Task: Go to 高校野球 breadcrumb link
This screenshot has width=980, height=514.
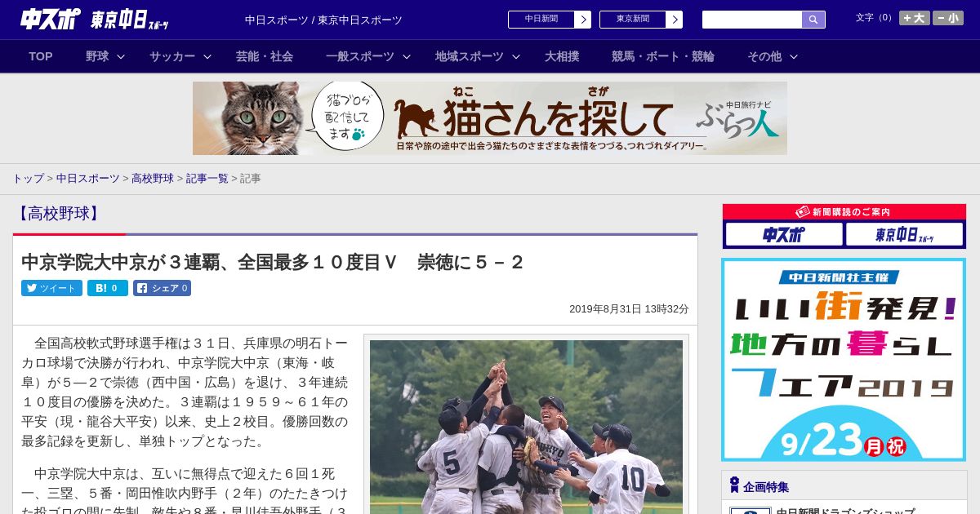Action: (x=153, y=179)
